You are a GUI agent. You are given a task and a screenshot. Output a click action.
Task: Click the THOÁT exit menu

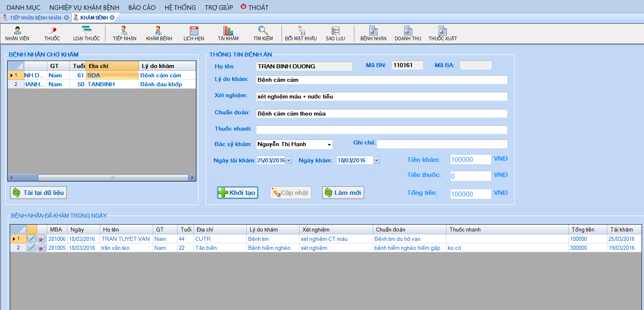click(255, 7)
